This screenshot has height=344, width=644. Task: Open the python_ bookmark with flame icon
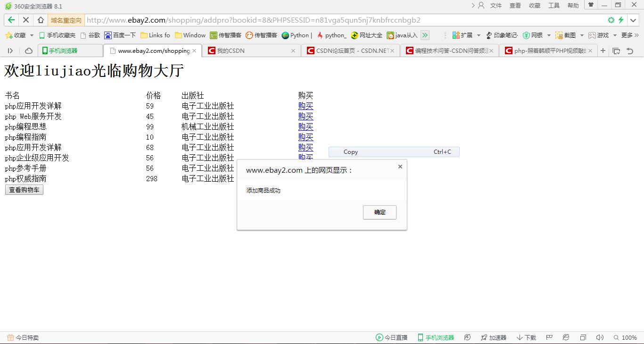click(332, 35)
